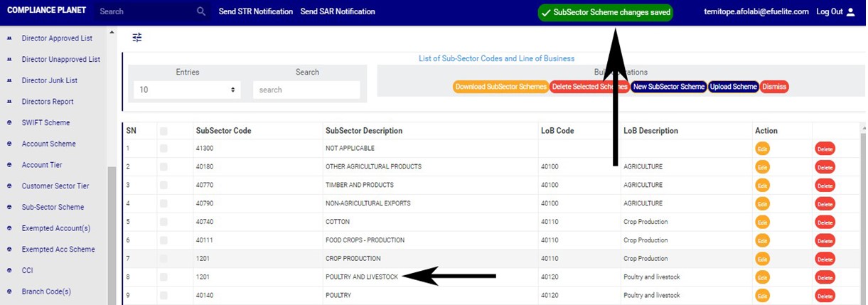
Task: Check the box for TIMBER AND PRODUCTS row
Action: click(x=164, y=185)
